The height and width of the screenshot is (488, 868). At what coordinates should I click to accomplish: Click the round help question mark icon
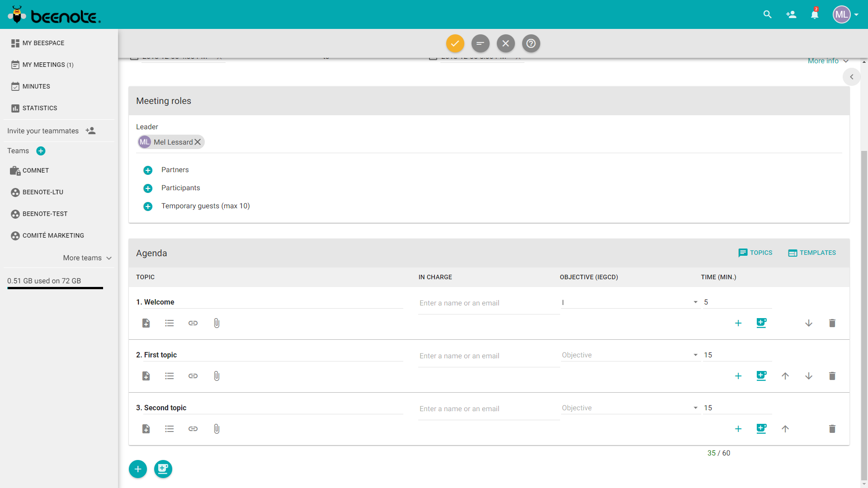(x=531, y=43)
